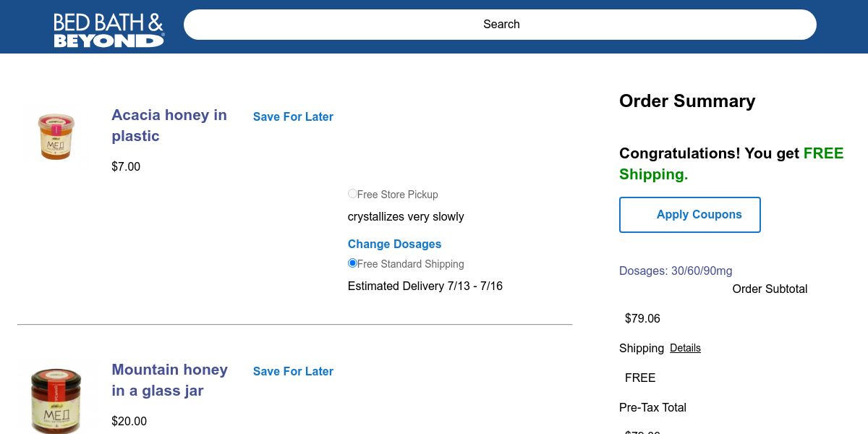Click the Order Summary heading
868x434 pixels.
pyautogui.click(x=687, y=101)
